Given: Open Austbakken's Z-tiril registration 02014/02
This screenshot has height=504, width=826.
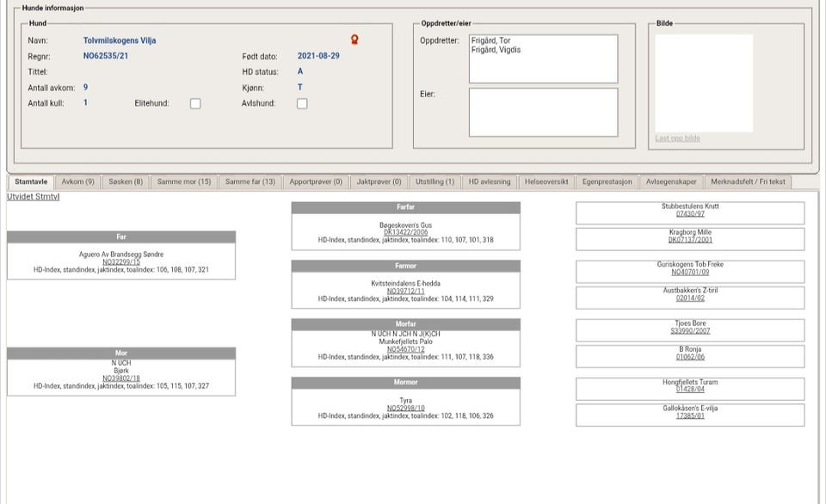Looking at the screenshot, I should 690,298.
